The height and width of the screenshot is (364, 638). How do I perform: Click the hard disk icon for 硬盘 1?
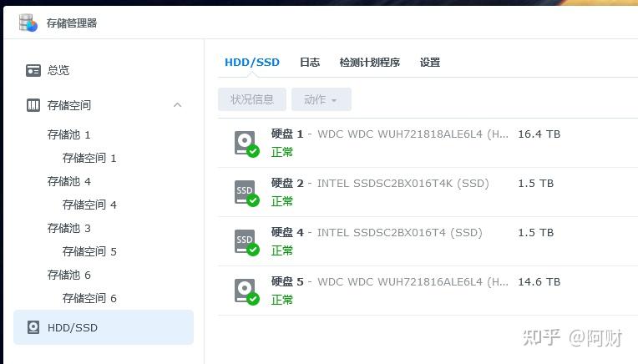tap(246, 144)
